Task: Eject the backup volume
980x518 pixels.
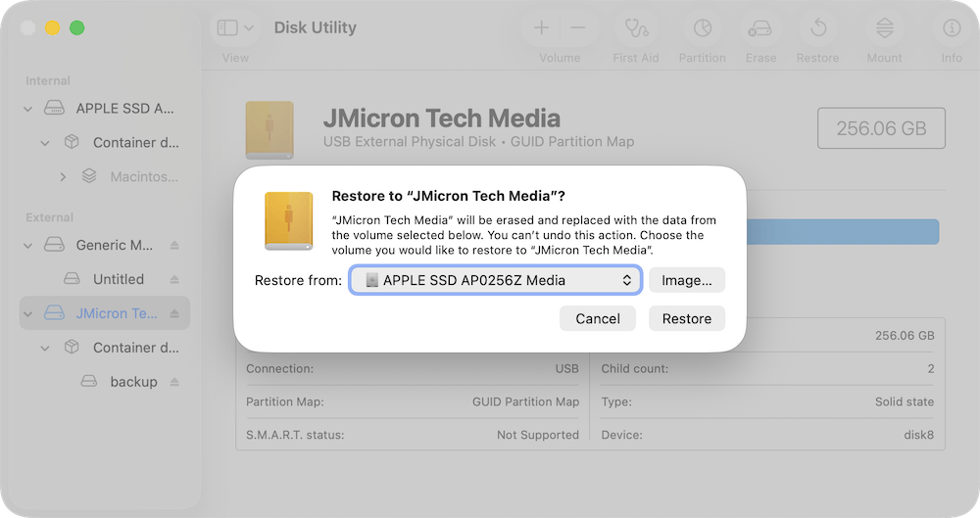Action: 174,382
